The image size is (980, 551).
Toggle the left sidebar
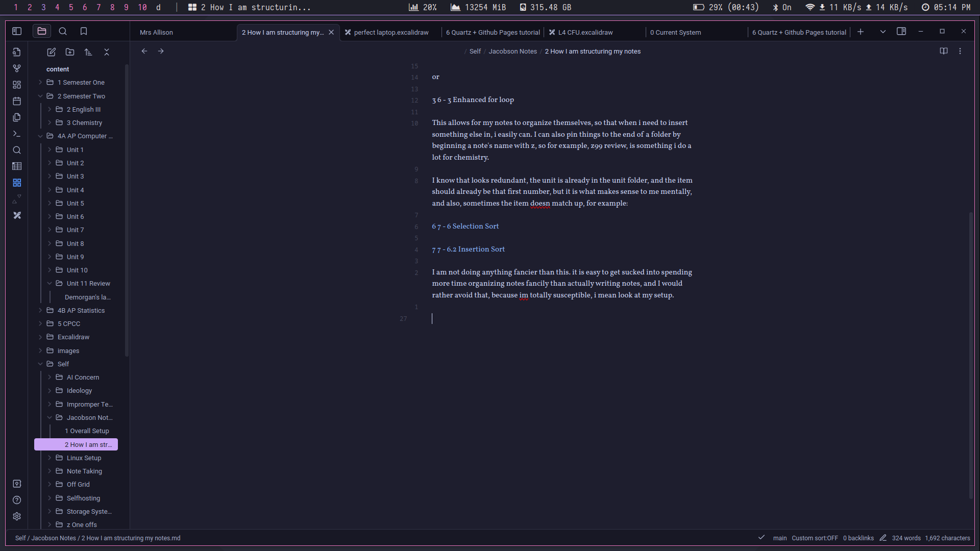(17, 32)
